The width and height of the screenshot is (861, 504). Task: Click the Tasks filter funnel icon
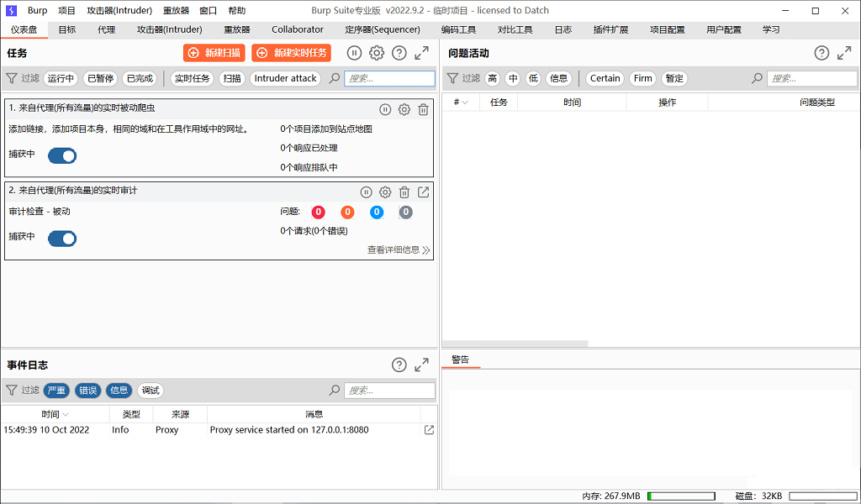click(x=12, y=78)
